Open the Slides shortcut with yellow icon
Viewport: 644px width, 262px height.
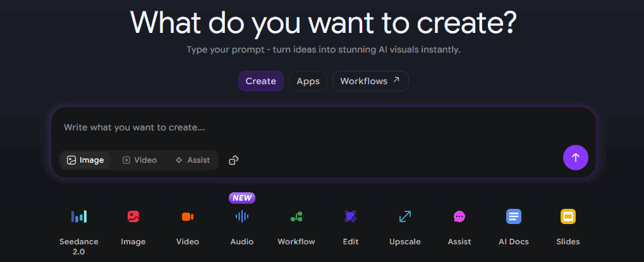tap(568, 216)
